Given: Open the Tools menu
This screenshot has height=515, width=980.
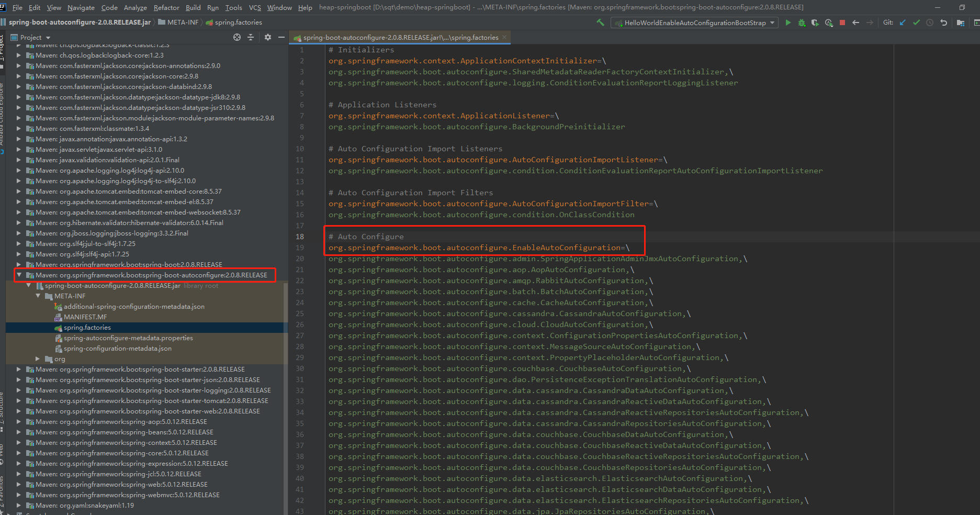Looking at the screenshot, I should (x=233, y=7).
